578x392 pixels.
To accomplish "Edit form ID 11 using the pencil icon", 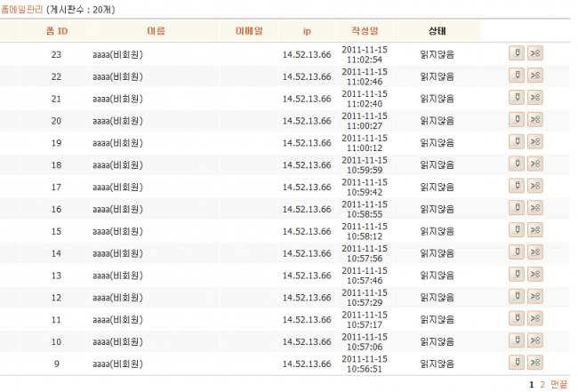I will click(517, 318).
